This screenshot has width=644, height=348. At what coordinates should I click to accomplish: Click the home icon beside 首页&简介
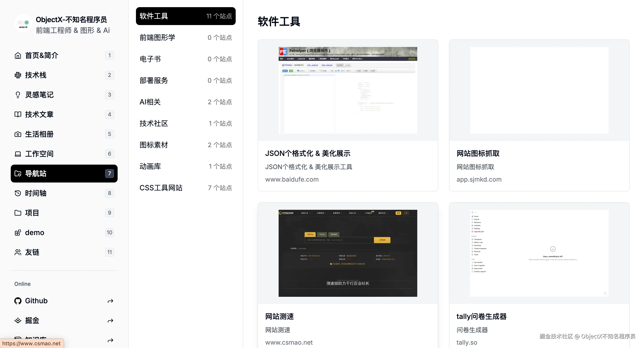click(18, 55)
